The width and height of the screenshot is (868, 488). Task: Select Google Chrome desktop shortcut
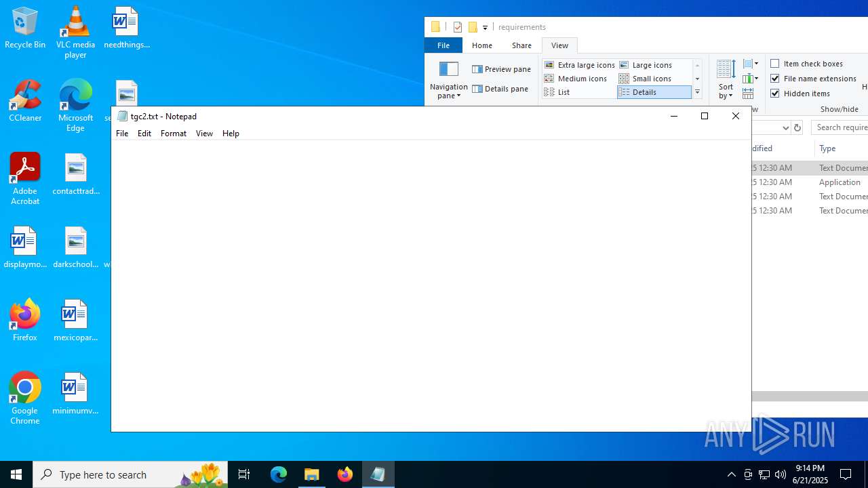pyautogui.click(x=25, y=399)
